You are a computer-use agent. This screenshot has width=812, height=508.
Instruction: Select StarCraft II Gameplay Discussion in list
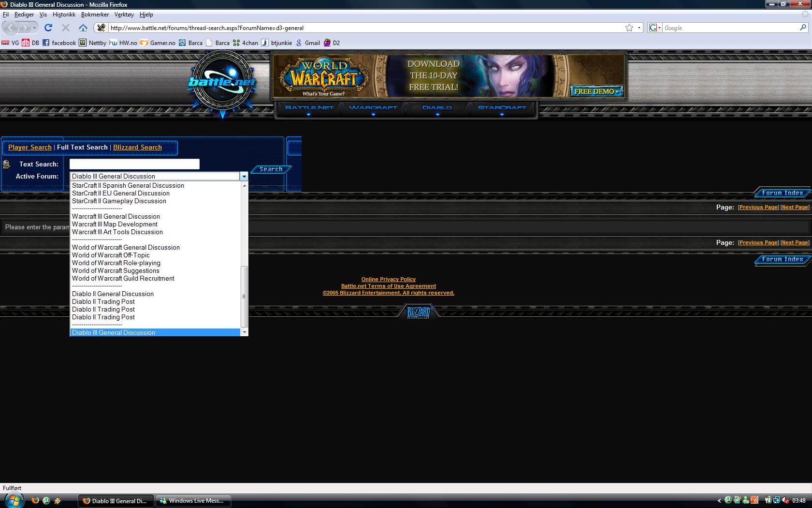(155, 201)
